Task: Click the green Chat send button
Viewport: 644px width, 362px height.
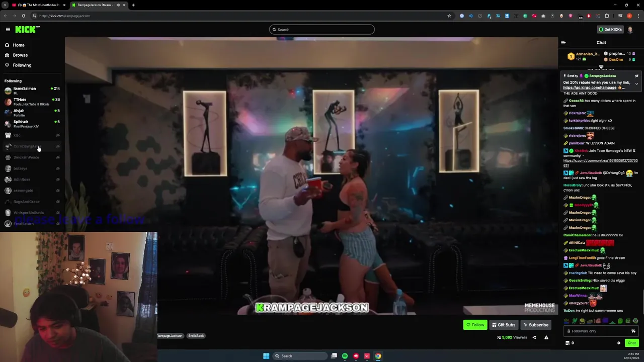Action: coord(632,343)
